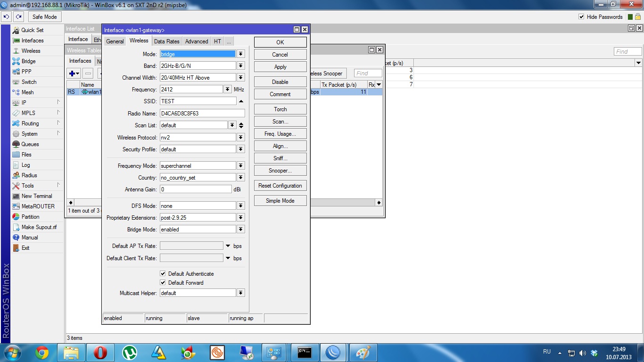The image size is (644, 362).
Task: Open the Opera browser from the taskbar
Action: point(100,353)
